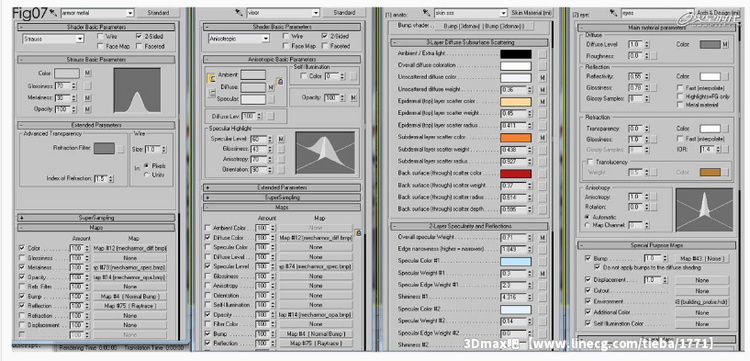This screenshot has height=361, width=750.
Task: Click map button beside Specular Color #1
Action: [x=542, y=261]
